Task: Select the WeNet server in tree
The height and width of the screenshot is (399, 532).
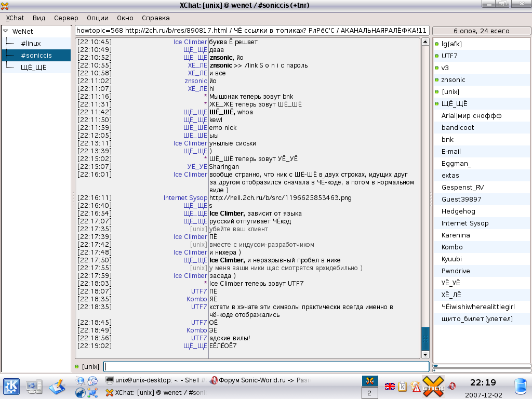Action: [22, 32]
